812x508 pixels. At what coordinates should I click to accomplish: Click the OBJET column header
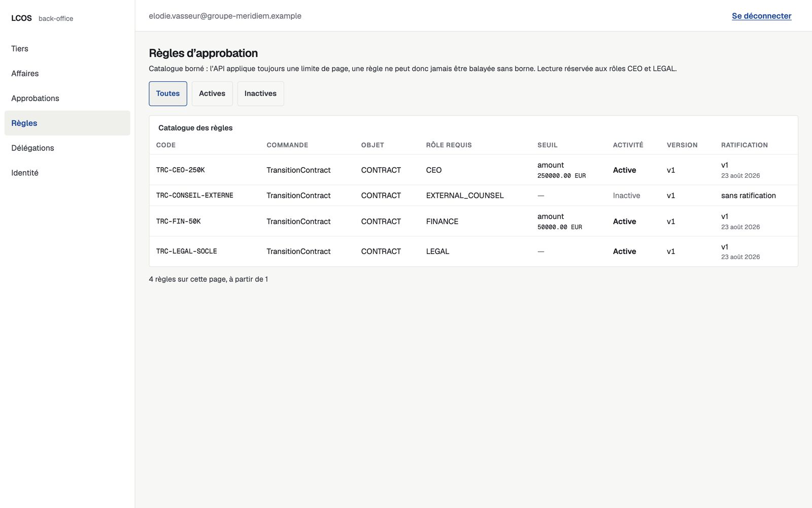[x=373, y=145]
